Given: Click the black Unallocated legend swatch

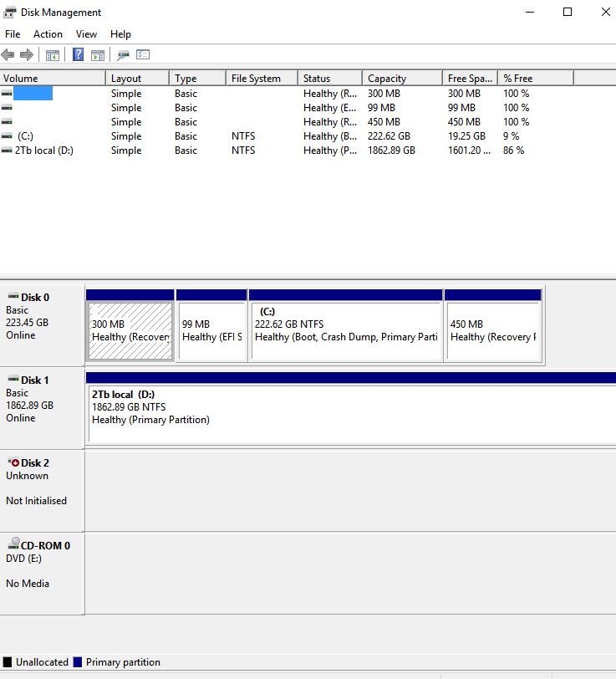Looking at the screenshot, I should pyautogui.click(x=8, y=662).
